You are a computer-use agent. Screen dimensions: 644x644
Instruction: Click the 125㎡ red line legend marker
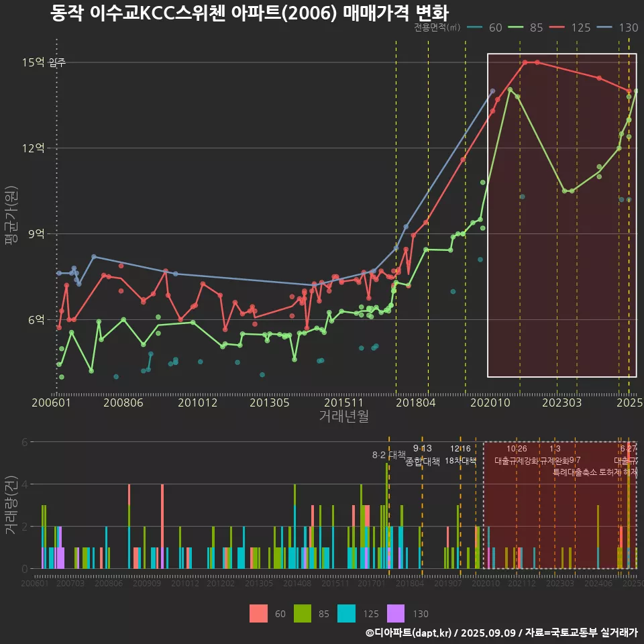559,28
